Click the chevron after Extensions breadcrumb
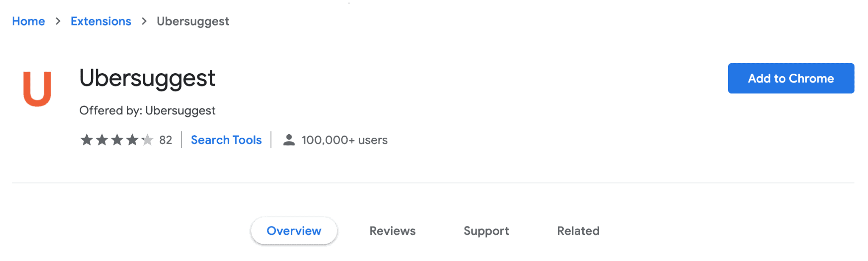868x261 pixels. 144,21
